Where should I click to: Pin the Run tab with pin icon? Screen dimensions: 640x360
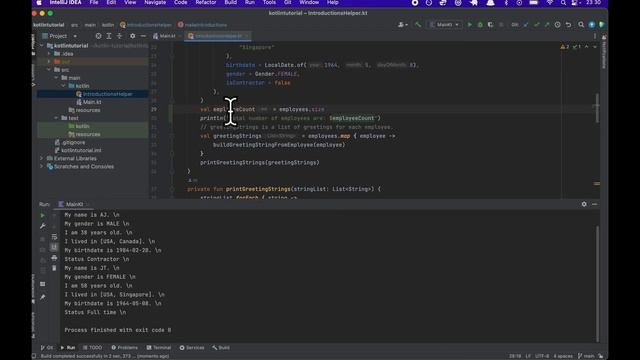click(x=42, y=297)
